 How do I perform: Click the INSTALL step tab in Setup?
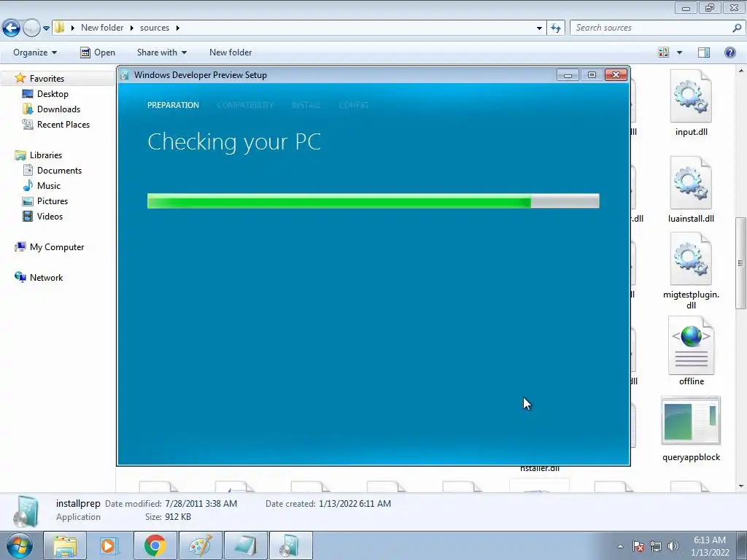tap(306, 105)
